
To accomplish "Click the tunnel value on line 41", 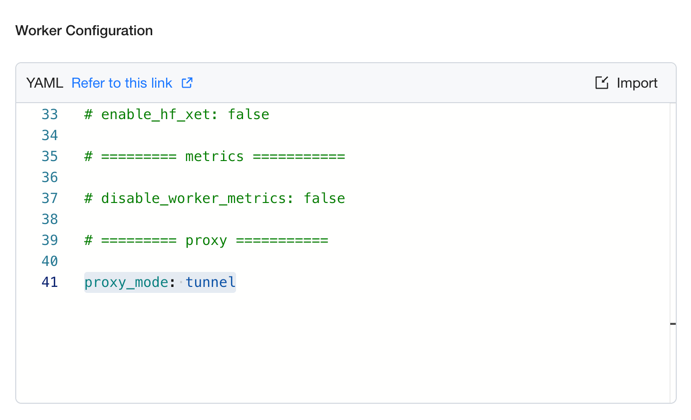I will [x=210, y=282].
